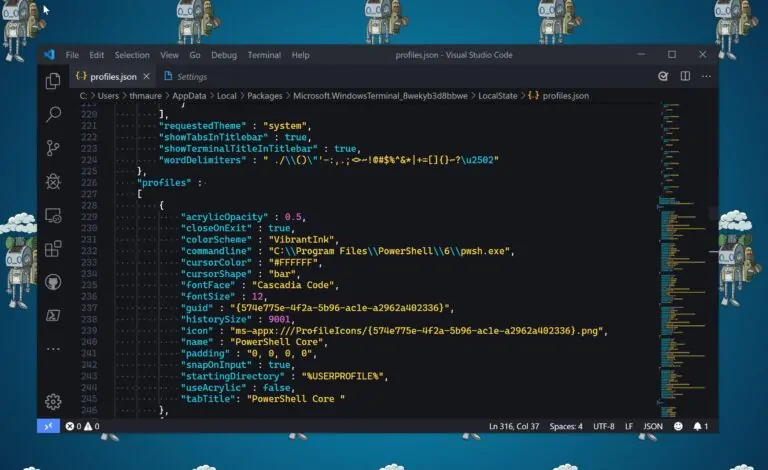Open the Edit menu
Viewport: 768px width, 470px height.
(x=96, y=55)
